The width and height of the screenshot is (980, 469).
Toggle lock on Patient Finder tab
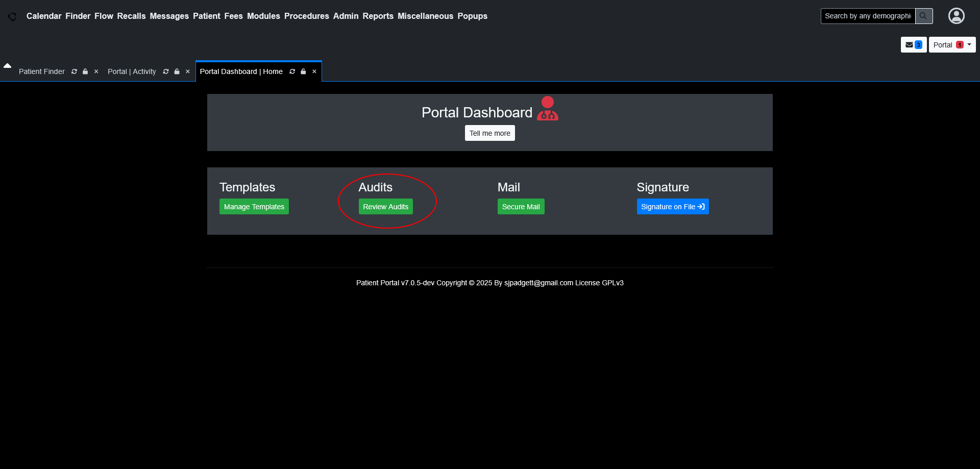(x=85, y=71)
